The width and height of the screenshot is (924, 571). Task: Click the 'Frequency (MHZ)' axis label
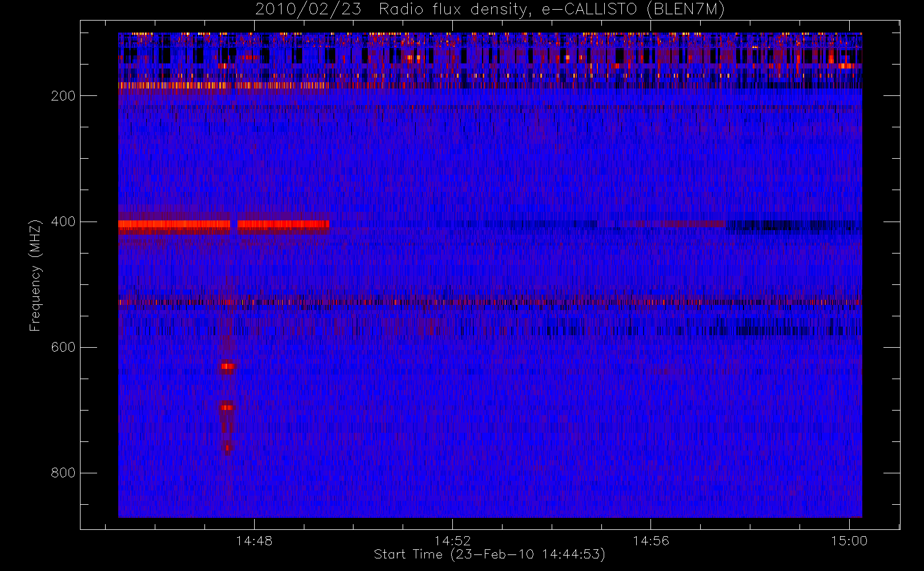[x=35, y=275]
